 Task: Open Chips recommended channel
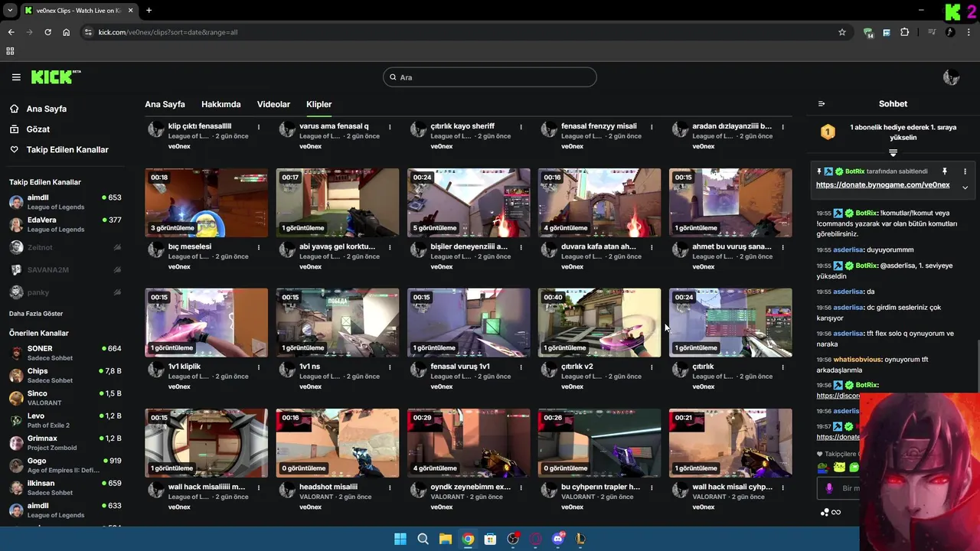click(x=65, y=375)
